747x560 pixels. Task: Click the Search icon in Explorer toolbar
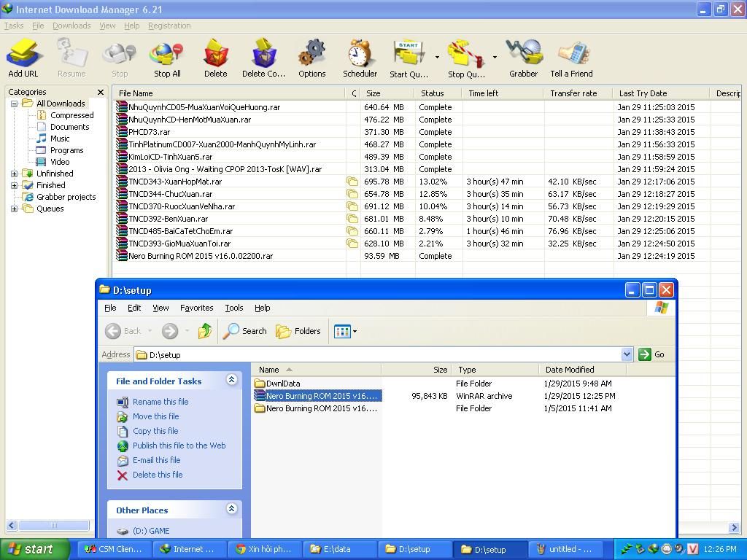tap(245, 331)
